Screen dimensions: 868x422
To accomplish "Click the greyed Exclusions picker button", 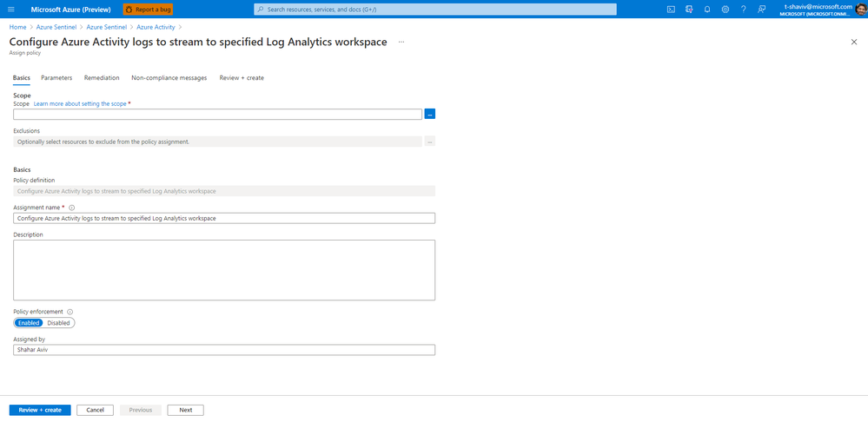I will point(430,142).
